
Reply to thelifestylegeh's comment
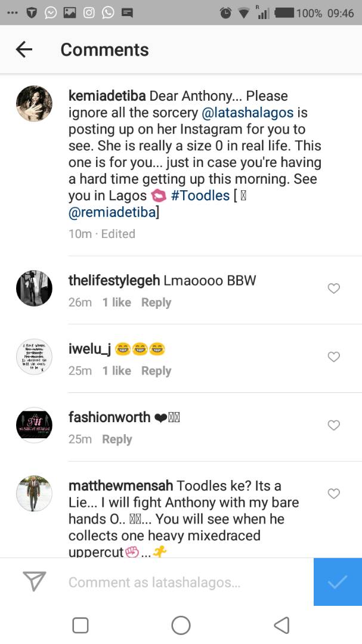(156, 302)
